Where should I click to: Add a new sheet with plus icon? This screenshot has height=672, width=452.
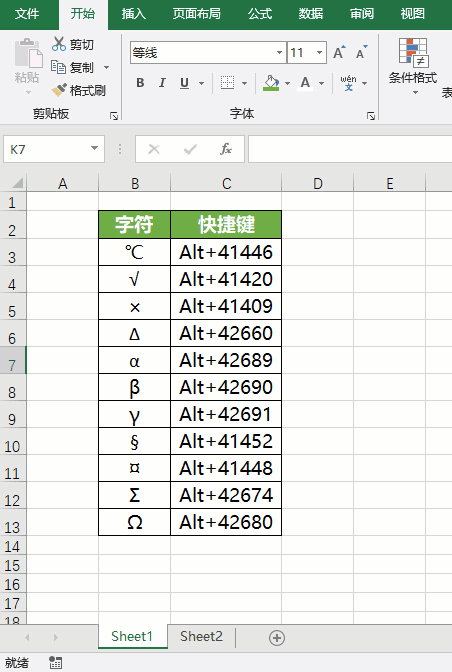click(277, 638)
